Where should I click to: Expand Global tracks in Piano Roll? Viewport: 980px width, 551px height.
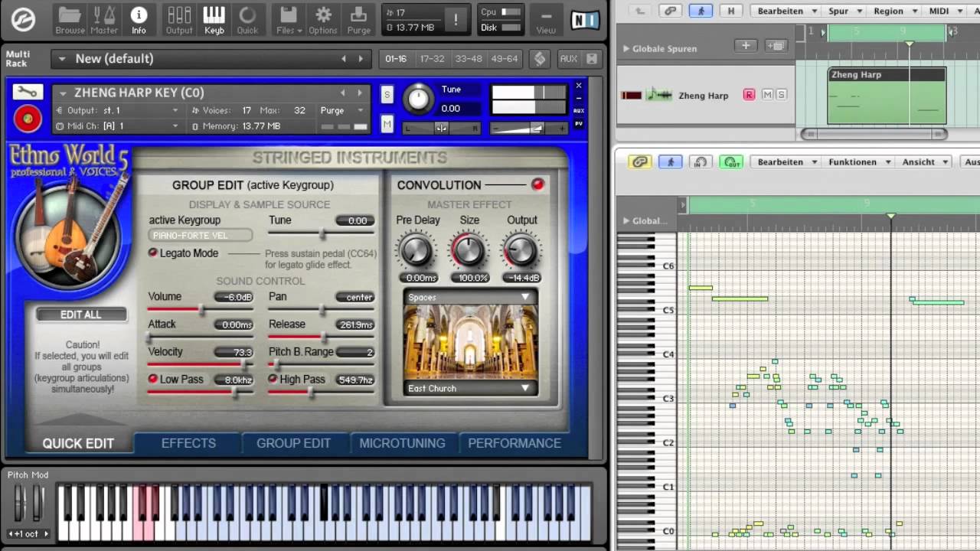pos(626,221)
